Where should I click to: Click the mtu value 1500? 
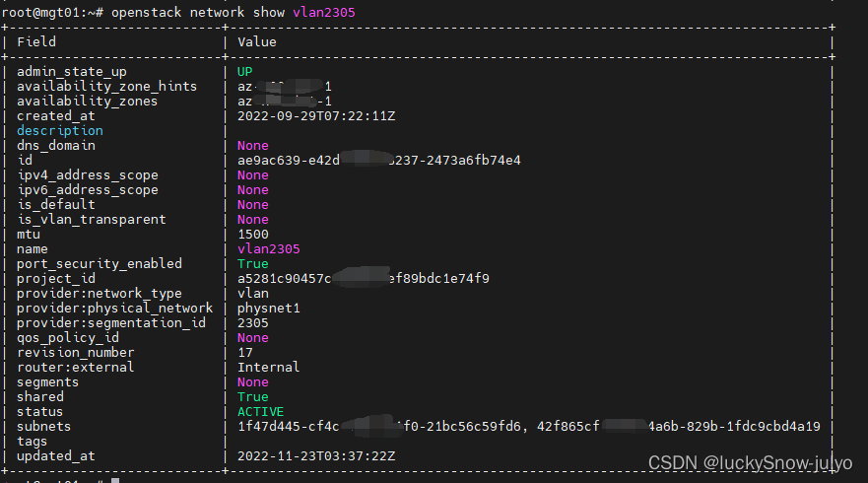pyautogui.click(x=253, y=235)
